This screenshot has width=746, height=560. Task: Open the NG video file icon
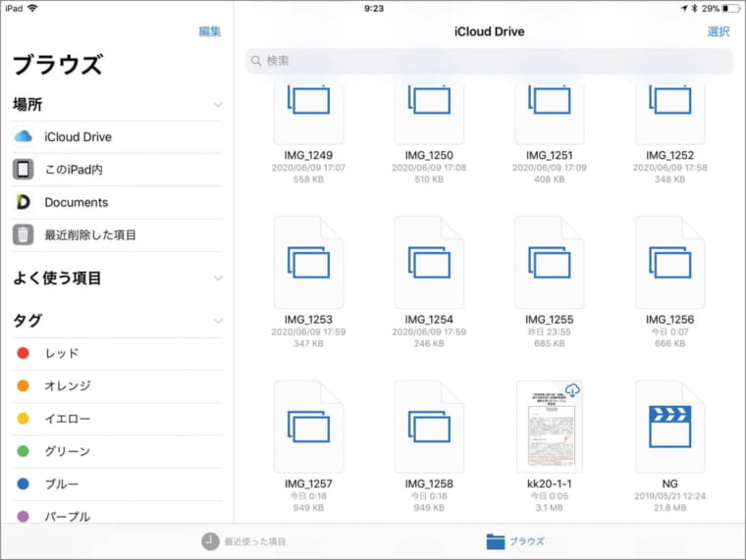[670, 426]
